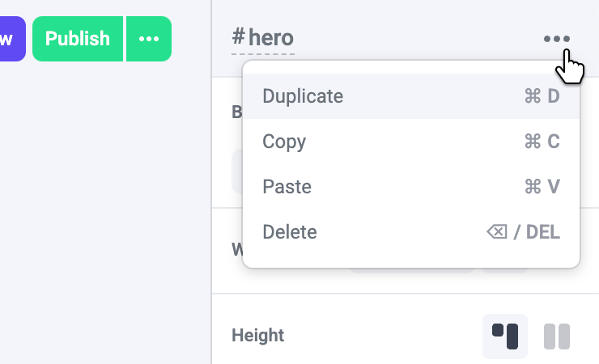The width and height of the screenshot is (599, 364).
Task: Close the element options three-dot menu
Action: (557, 39)
